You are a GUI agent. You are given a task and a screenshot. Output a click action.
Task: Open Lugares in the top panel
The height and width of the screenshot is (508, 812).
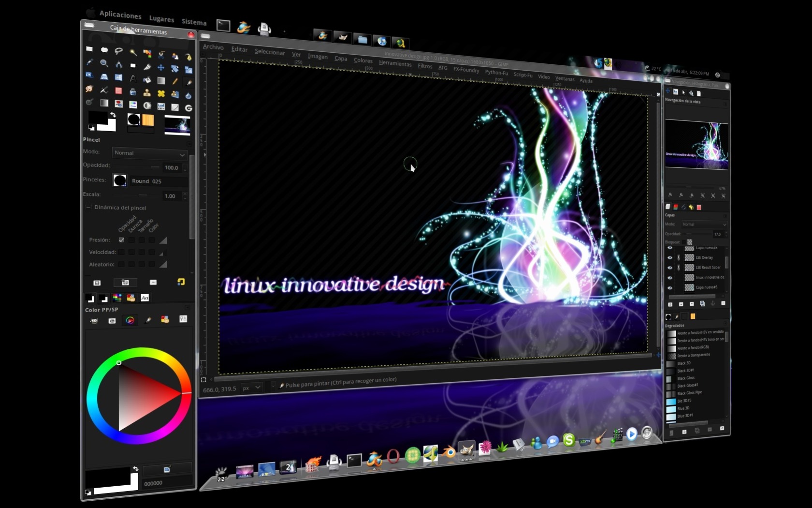(161, 19)
